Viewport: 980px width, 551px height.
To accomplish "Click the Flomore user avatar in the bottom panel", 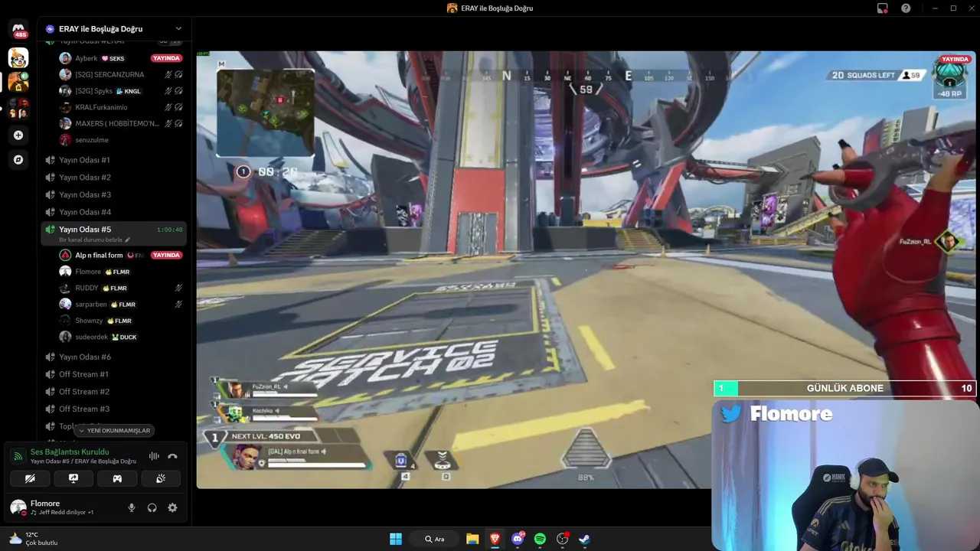I will click(x=18, y=507).
